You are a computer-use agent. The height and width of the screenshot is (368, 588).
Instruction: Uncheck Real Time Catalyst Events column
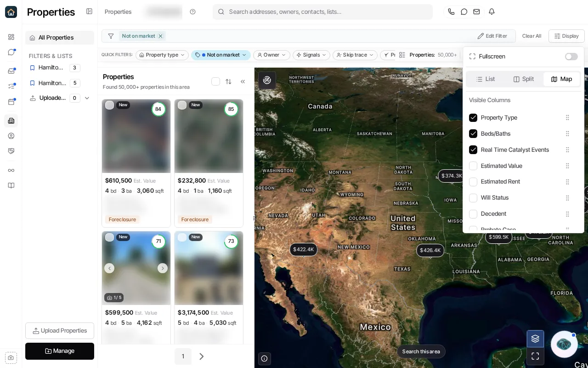tap(473, 150)
